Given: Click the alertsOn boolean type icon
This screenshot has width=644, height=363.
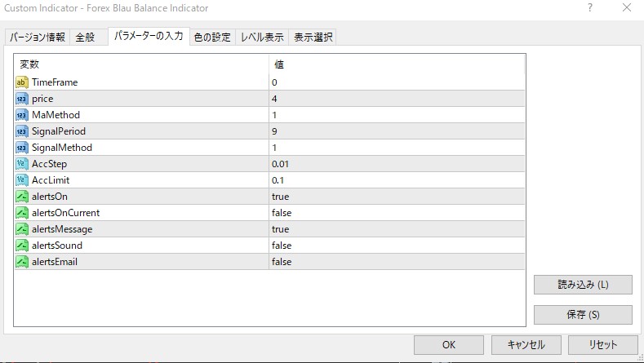Looking at the screenshot, I should click(22, 197).
